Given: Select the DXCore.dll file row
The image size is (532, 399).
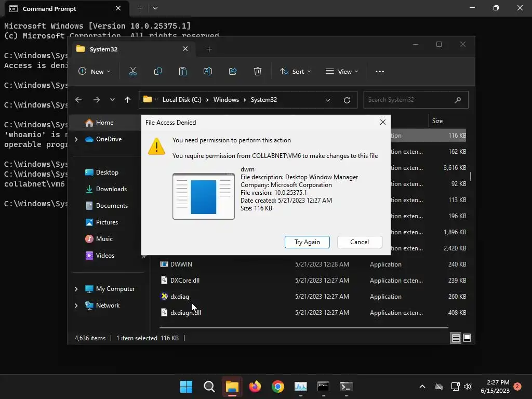Looking at the screenshot, I should tap(313, 280).
